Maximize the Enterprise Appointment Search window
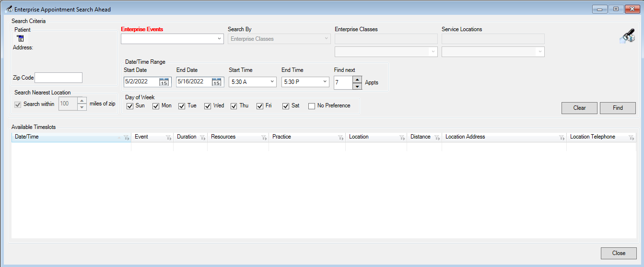The width and height of the screenshot is (644, 267). (x=616, y=9)
